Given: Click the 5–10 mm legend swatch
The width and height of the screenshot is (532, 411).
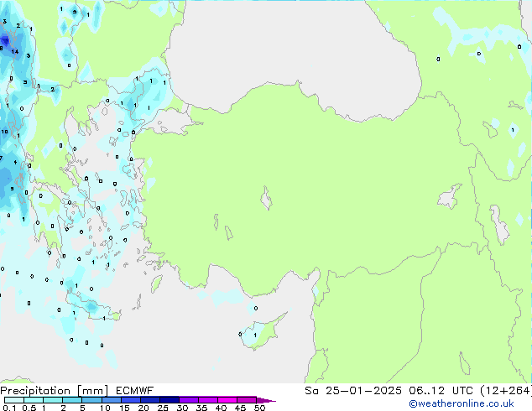Looking at the screenshot, I should point(91,400).
